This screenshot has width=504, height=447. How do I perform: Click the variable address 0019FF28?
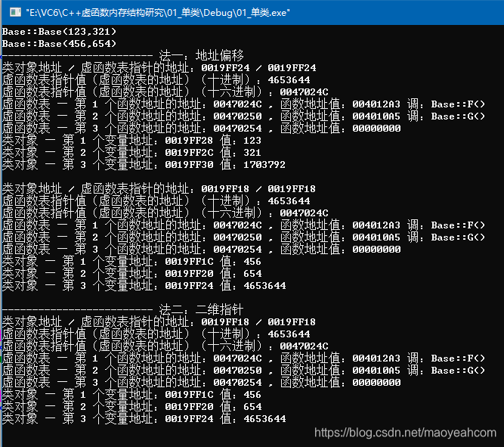tap(189, 141)
